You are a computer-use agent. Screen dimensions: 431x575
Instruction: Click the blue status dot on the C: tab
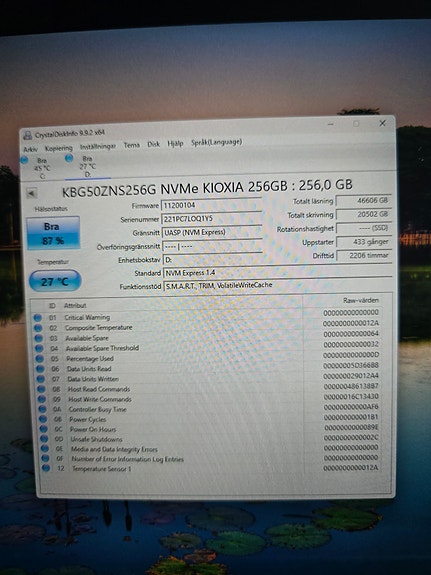pos(24,160)
